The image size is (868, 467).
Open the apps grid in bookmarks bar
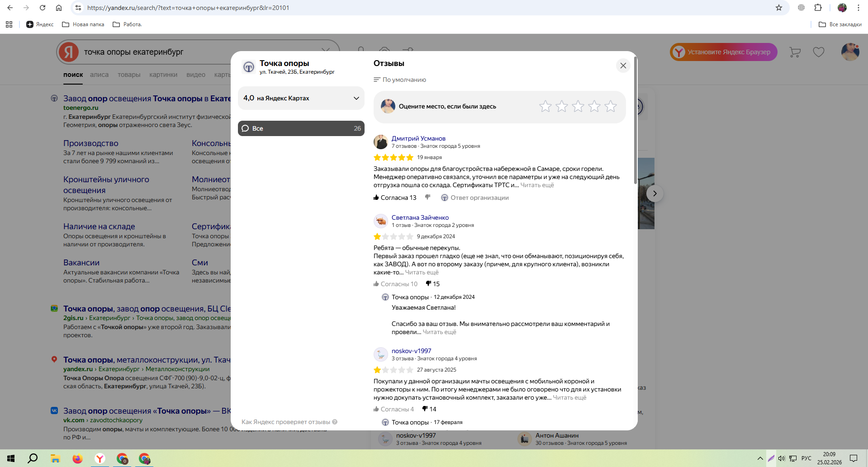coord(9,24)
